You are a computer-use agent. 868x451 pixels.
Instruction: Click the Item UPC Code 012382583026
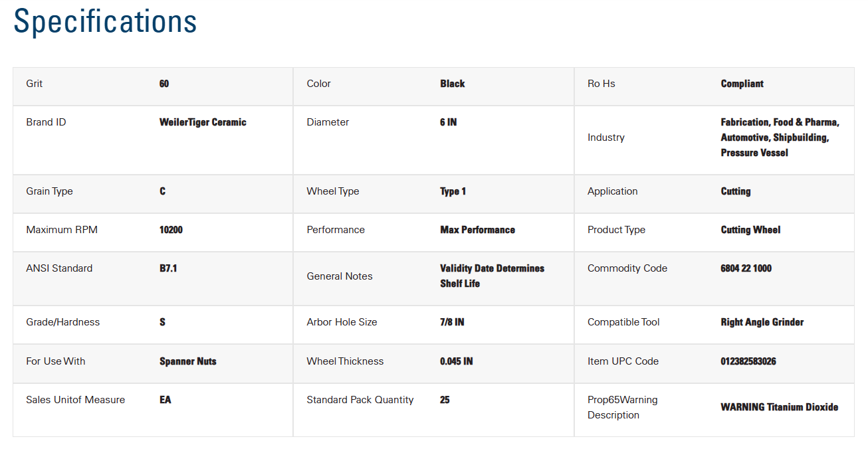748,361
